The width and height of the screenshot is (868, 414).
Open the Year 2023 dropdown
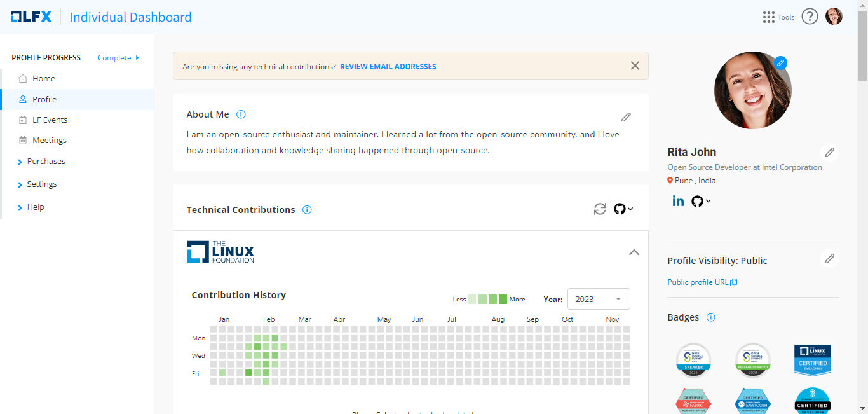[x=598, y=299]
